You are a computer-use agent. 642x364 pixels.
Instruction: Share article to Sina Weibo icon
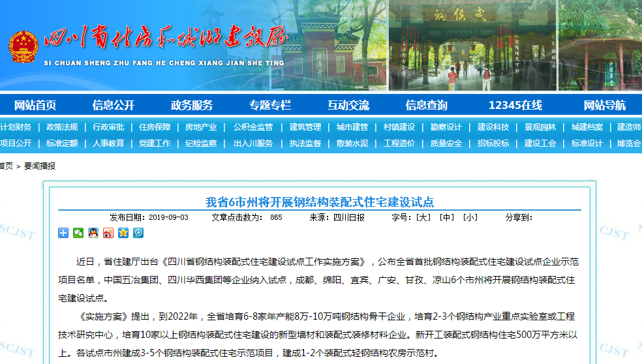(x=108, y=233)
